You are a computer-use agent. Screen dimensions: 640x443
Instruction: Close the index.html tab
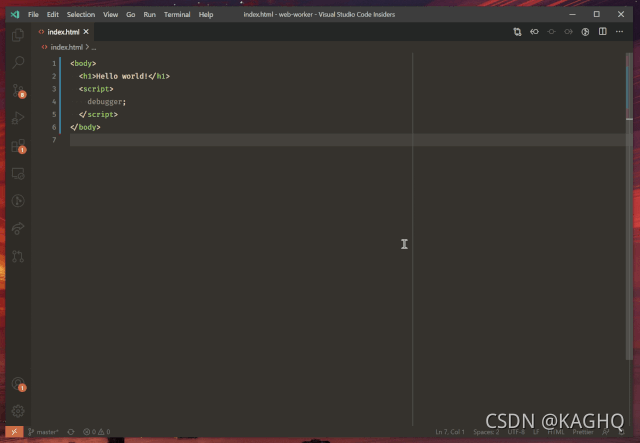click(x=86, y=31)
